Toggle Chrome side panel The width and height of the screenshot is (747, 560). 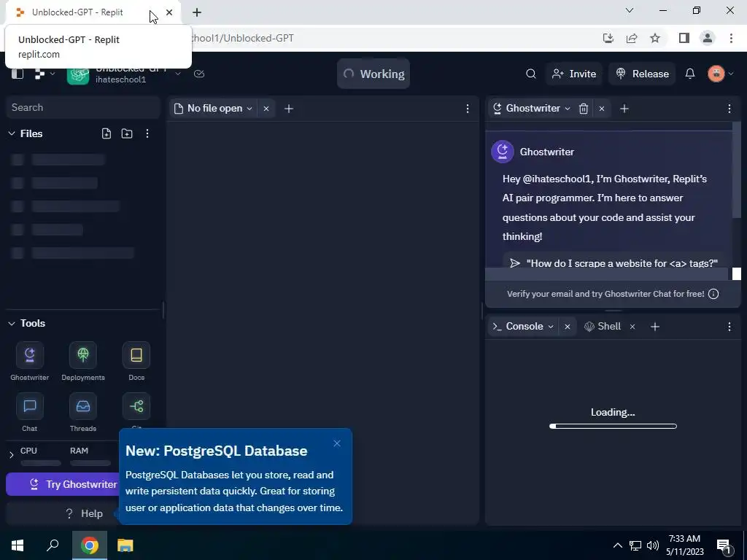coord(684,38)
